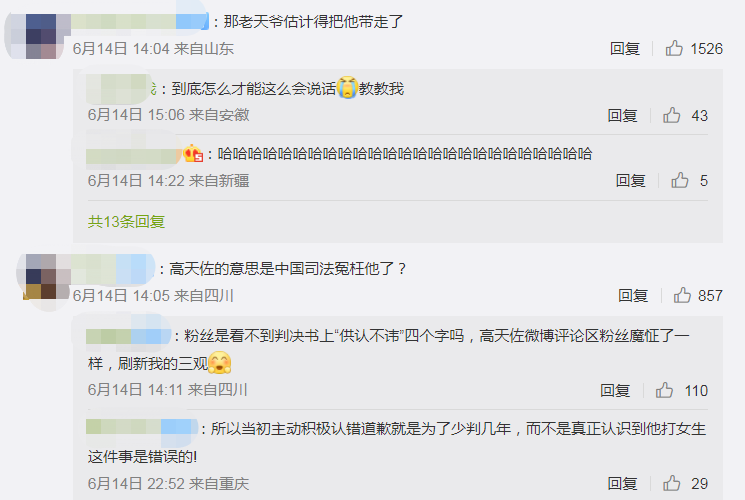Open username of first Shandong commenter

click(x=140, y=21)
